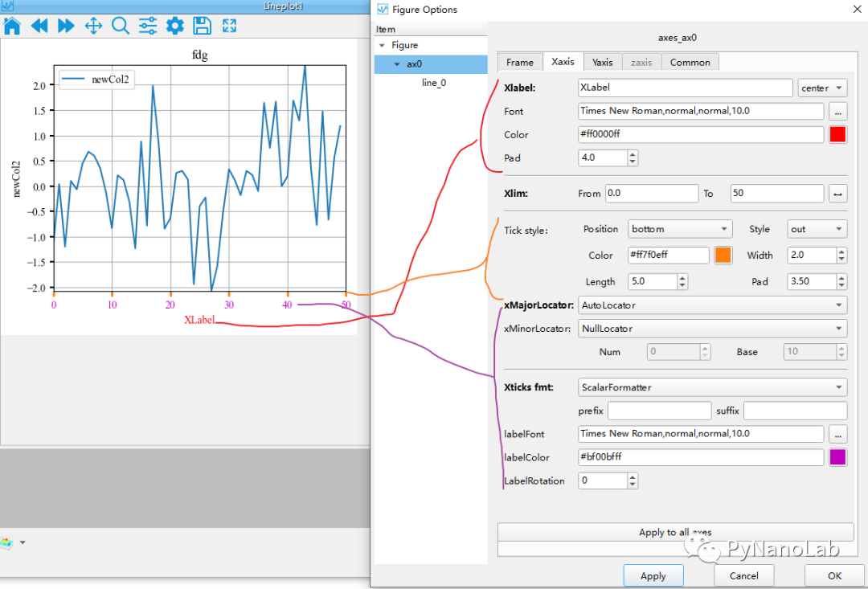Click the Xlim swap arrows button
The height and width of the screenshot is (589, 868).
837,194
